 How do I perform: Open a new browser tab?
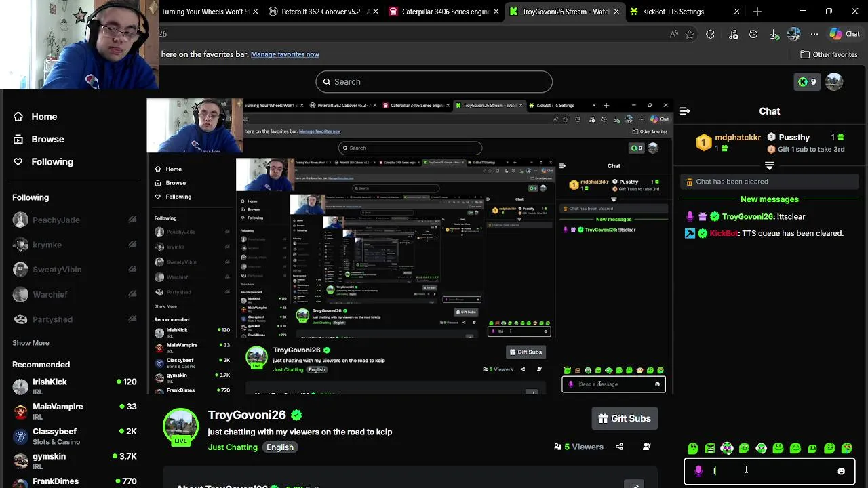click(x=757, y=12)
